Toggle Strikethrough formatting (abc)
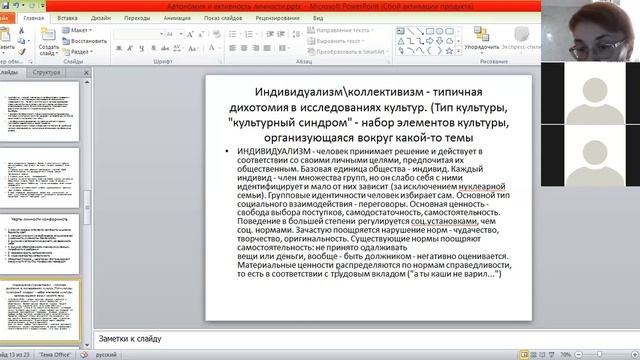This screenshot has width=640, height=360. (165, 48)
